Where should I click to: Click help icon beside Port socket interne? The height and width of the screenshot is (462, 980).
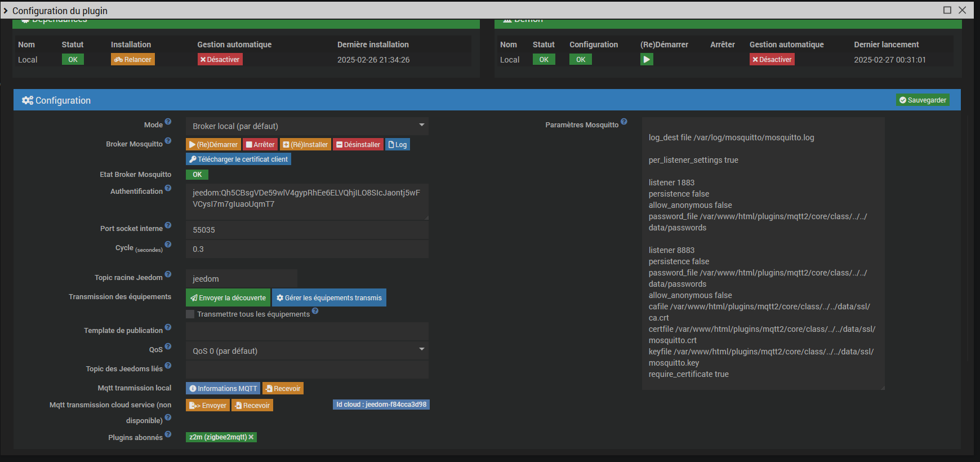tap(168, 225)
